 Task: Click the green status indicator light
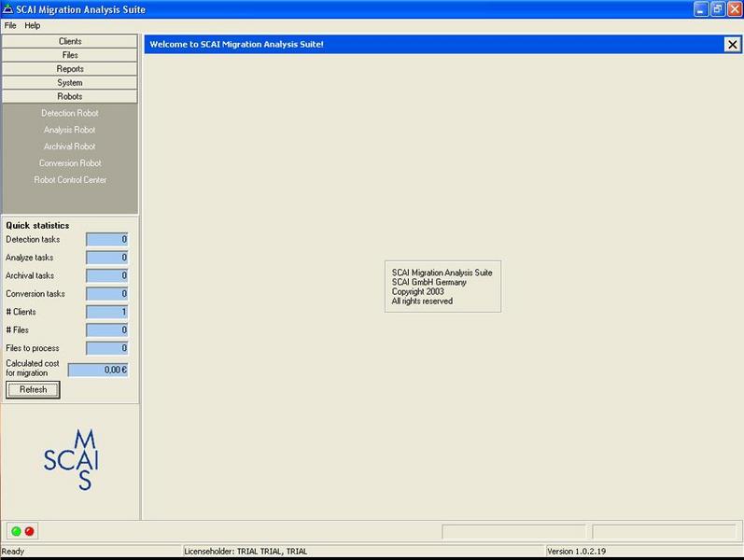16,531
